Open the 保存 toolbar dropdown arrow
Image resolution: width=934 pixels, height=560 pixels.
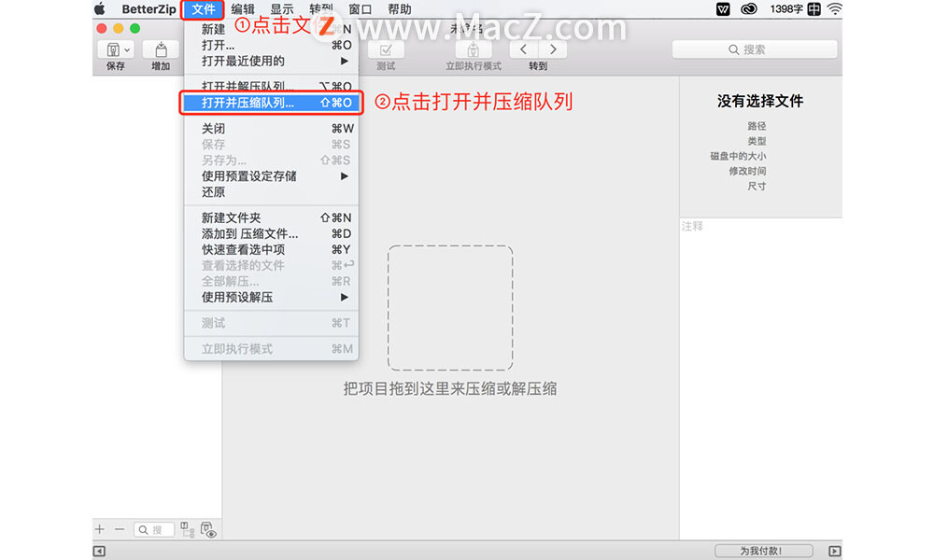coord(127,50)
